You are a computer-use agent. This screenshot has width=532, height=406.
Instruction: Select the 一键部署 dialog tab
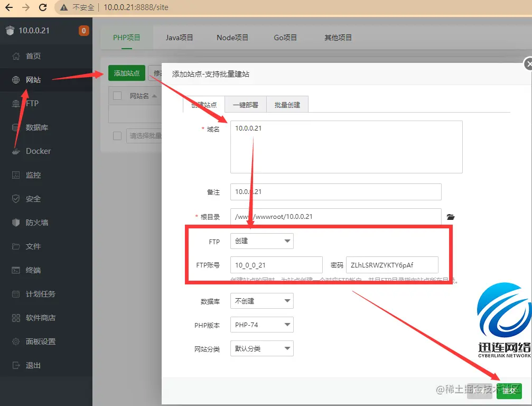246,105
